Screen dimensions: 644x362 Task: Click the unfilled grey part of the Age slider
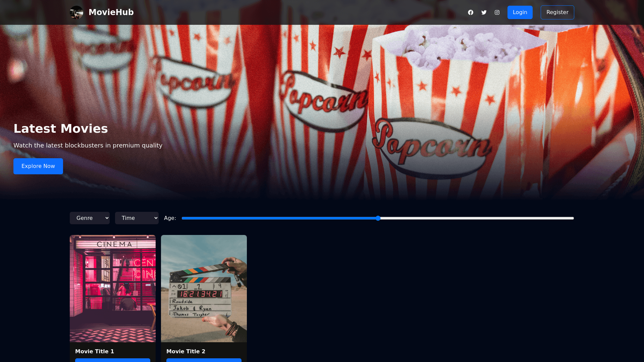click(x=476, y=218)
